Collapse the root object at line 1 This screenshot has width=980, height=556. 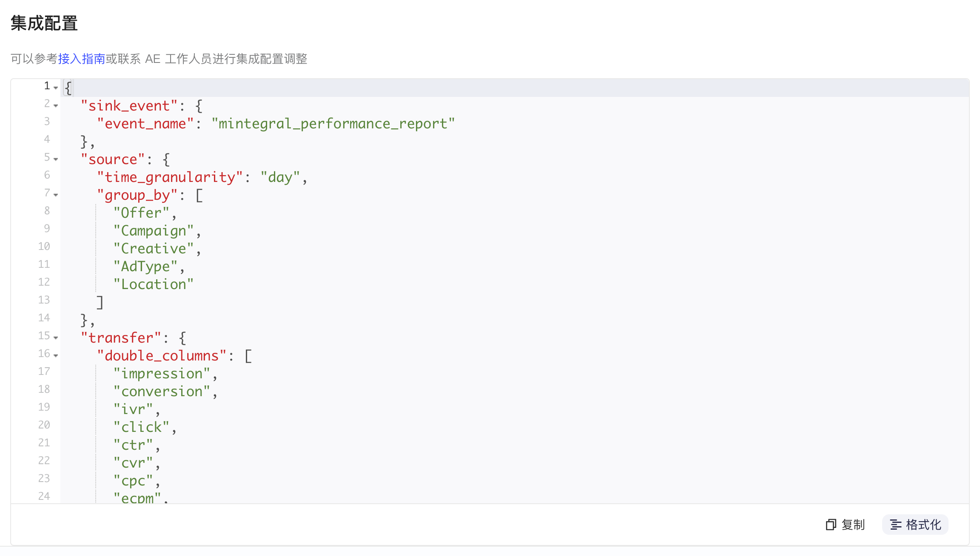click(56, 88)
